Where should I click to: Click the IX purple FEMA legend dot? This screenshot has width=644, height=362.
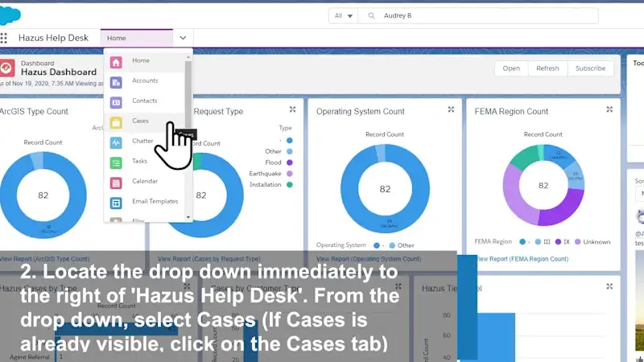point(558,242)
